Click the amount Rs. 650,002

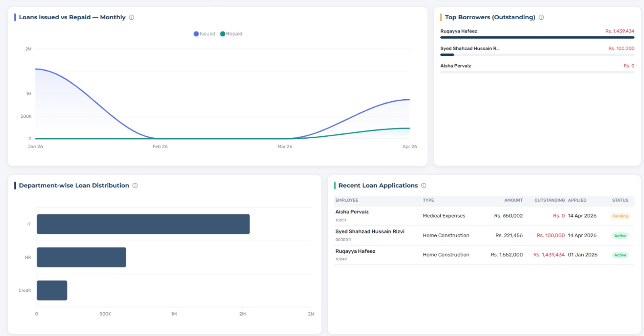point(508,216)
